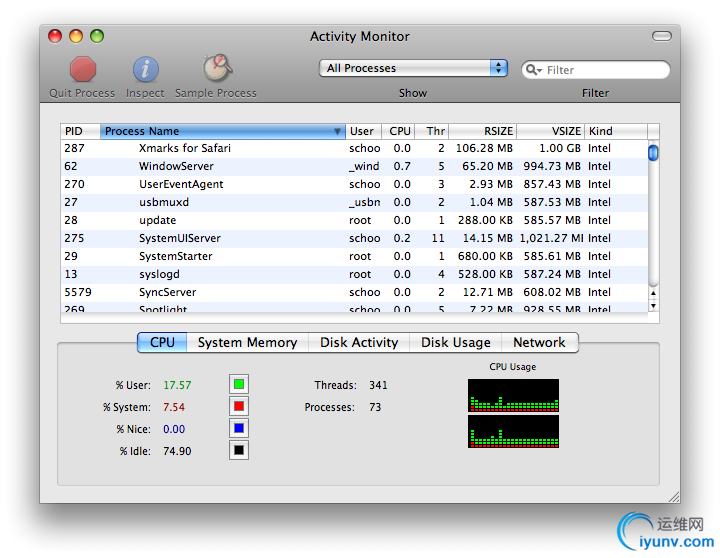Click the Quit Process stop-sign icon
This screenshot has height=558, width=720.
pos(82,69)
